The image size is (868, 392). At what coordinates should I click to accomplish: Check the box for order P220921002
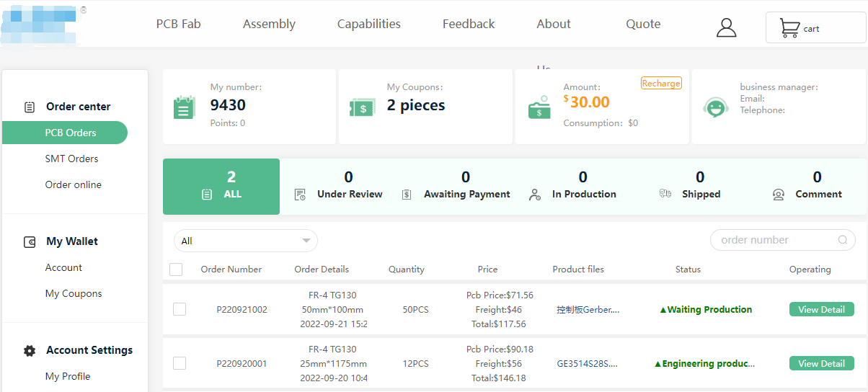click(x=180, y=309)
